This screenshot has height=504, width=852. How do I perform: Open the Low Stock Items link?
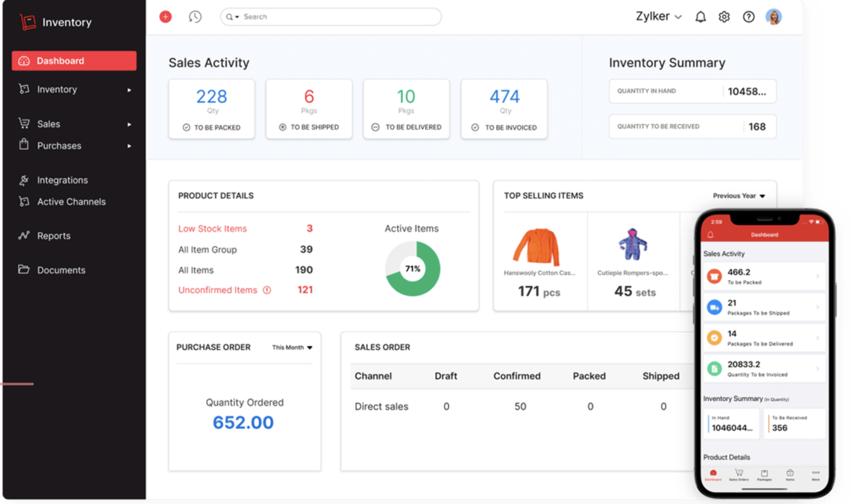(213, 229)
